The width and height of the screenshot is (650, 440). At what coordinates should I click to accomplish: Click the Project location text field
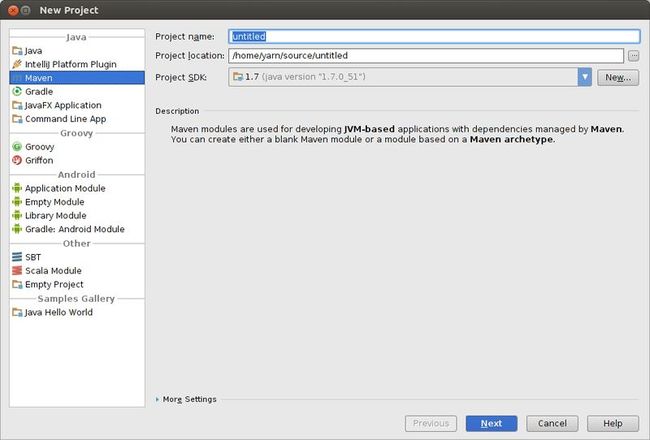(x=426, y=56)
